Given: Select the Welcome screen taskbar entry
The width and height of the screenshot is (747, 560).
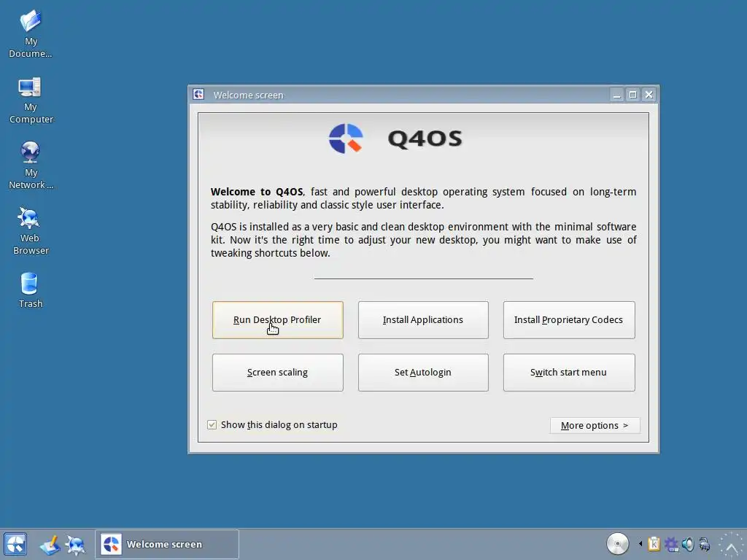Looking at the screenshot, I should (x=167, y=544).
